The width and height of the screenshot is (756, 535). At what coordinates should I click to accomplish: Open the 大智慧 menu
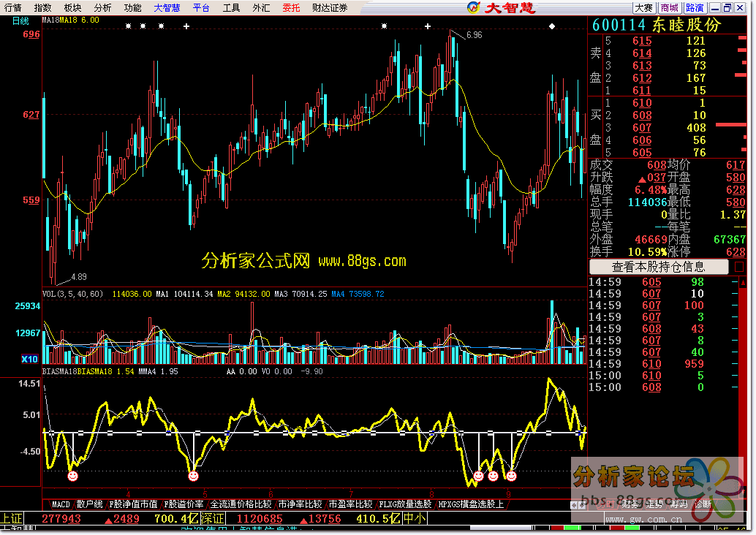167,8
